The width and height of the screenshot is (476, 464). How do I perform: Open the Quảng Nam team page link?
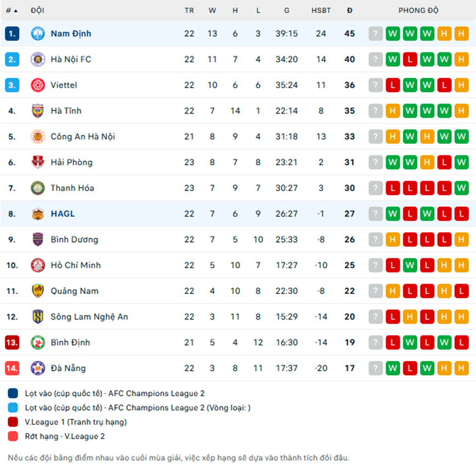click(x=74, y=291)
